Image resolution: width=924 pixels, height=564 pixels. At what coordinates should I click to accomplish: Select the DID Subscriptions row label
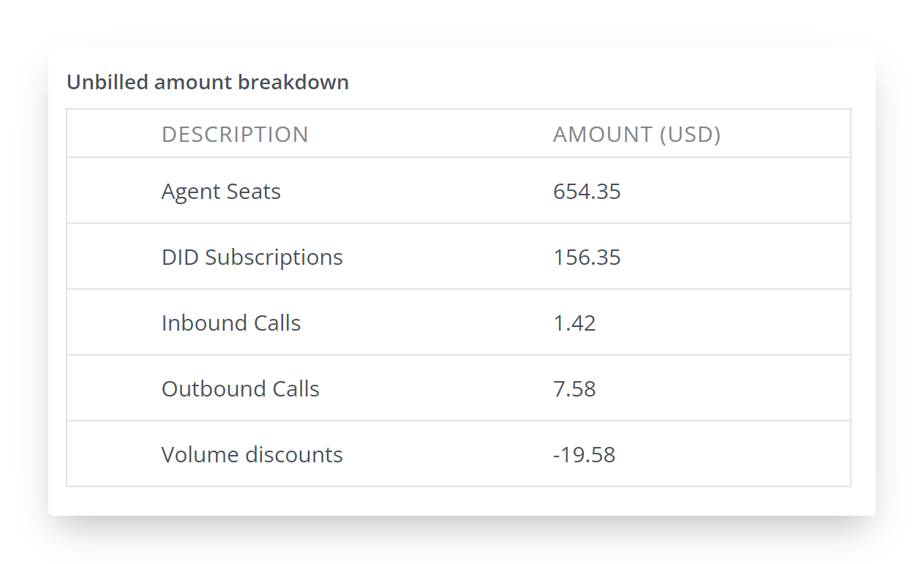click(x=252, y=257)
